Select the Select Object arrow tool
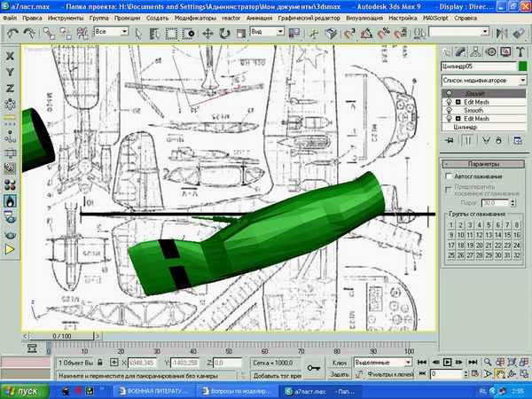 coord(138,34)
